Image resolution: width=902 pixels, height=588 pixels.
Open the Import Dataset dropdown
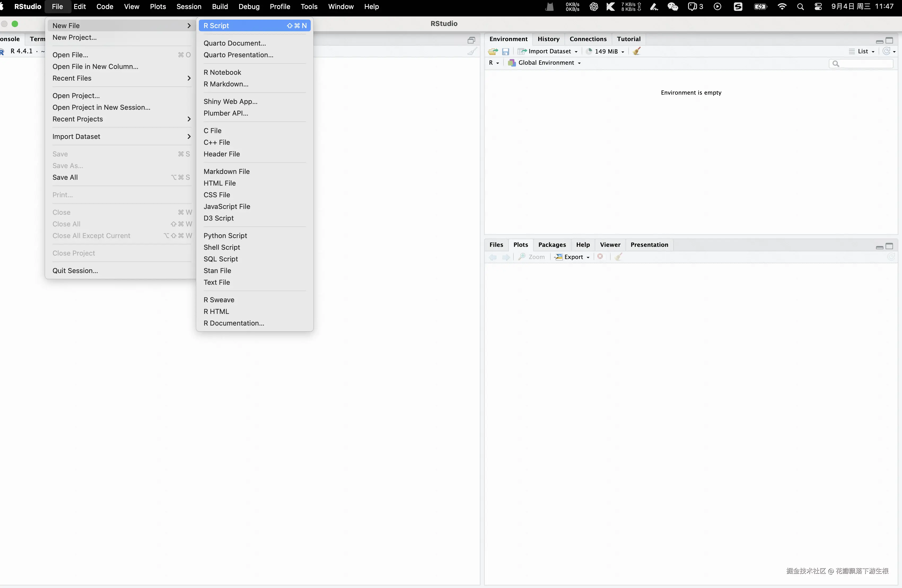pyautogui.click(x=549, y=51)
